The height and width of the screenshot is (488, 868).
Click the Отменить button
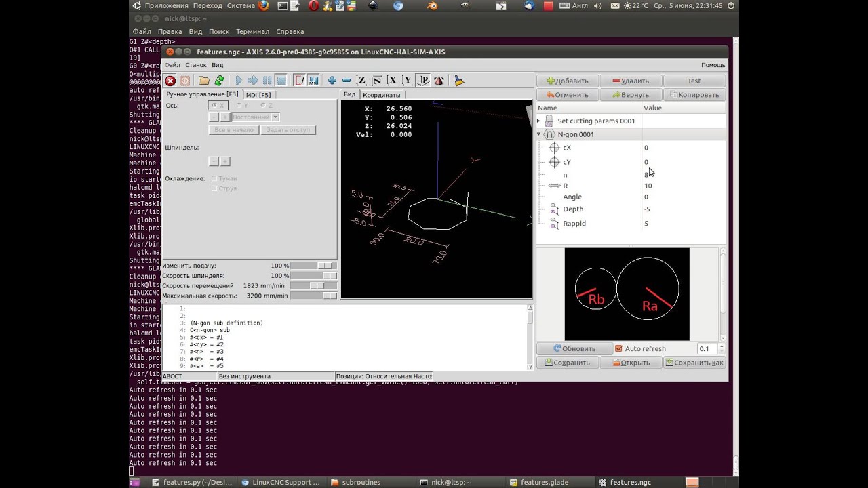568,95
